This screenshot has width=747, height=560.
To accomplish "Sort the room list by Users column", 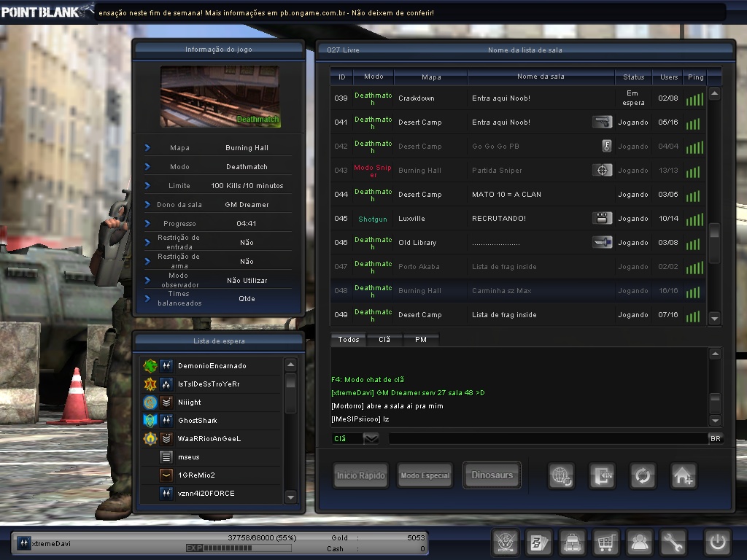I will click(669, 77).
